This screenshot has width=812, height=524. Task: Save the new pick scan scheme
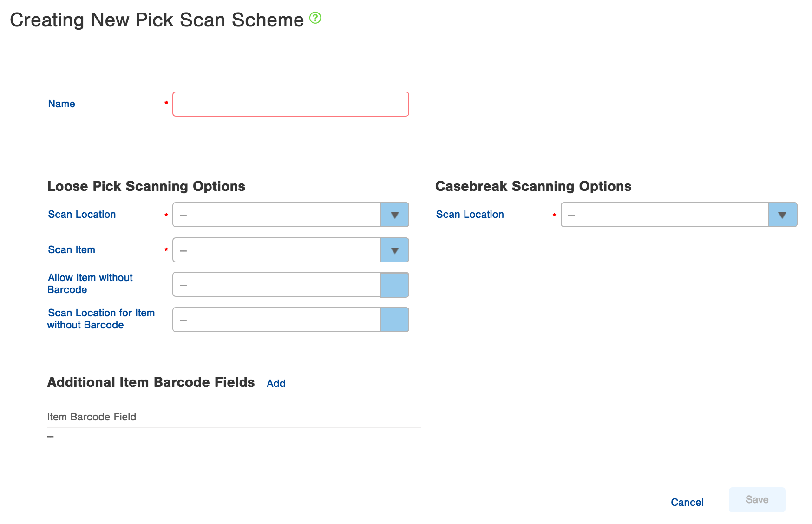tap(756, 500)
